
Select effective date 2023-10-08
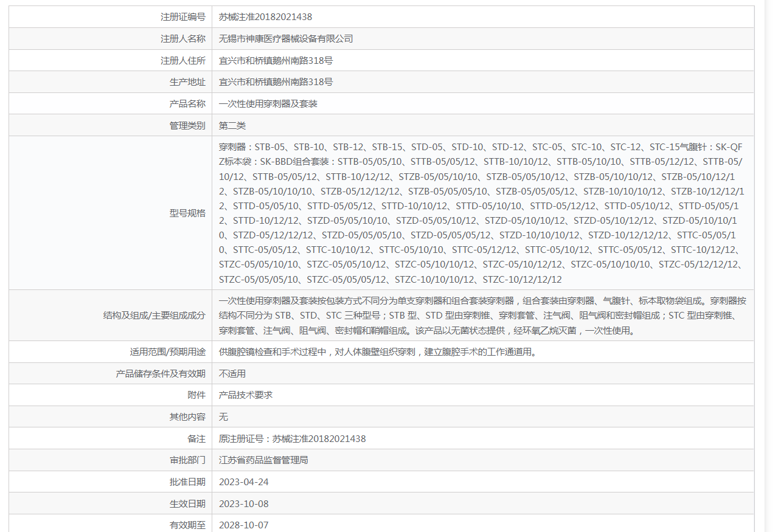244,503
